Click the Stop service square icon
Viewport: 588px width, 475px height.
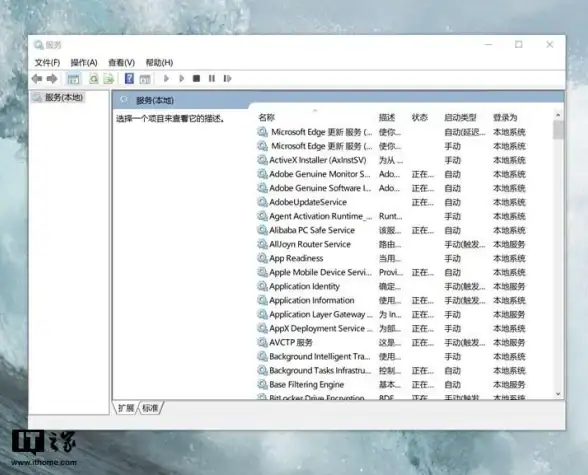pos(196,78)
